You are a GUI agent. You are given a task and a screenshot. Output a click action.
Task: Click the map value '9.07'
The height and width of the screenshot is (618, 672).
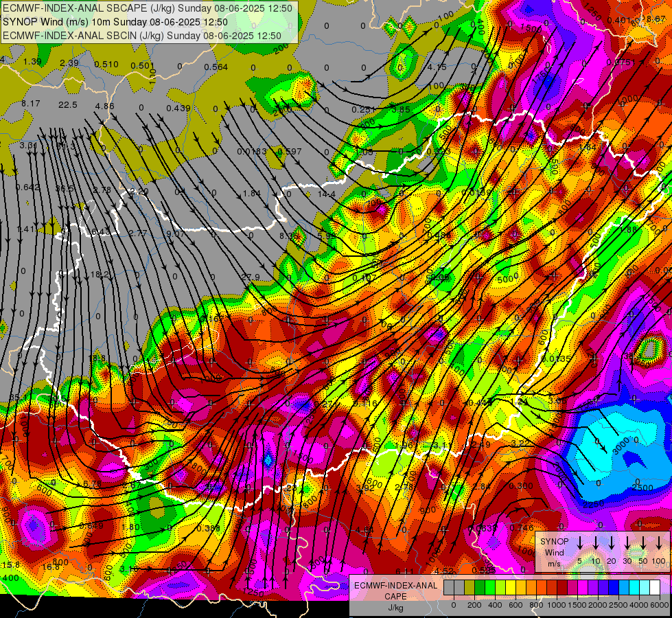175,233
